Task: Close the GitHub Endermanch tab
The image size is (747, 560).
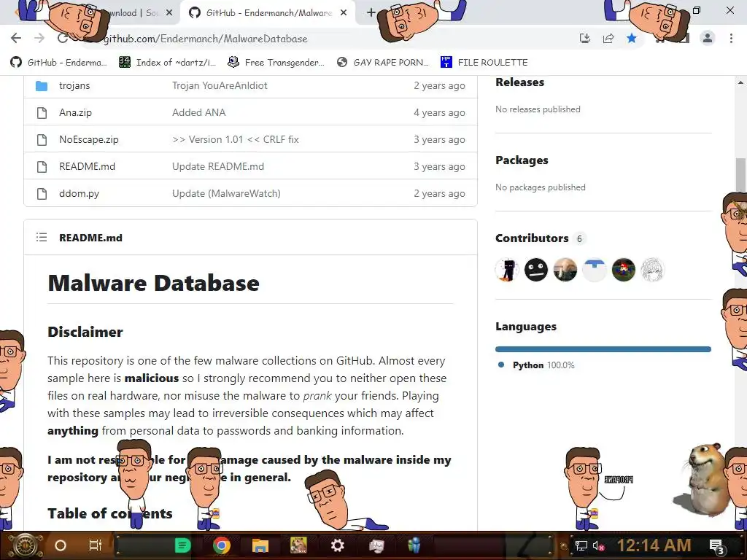Action: coord(344,13)
